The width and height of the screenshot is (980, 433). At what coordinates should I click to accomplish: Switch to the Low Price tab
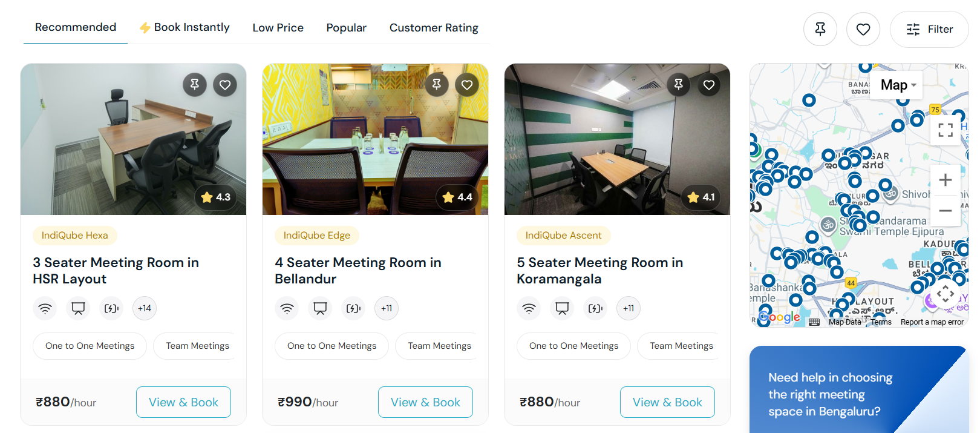coord(278,28)
